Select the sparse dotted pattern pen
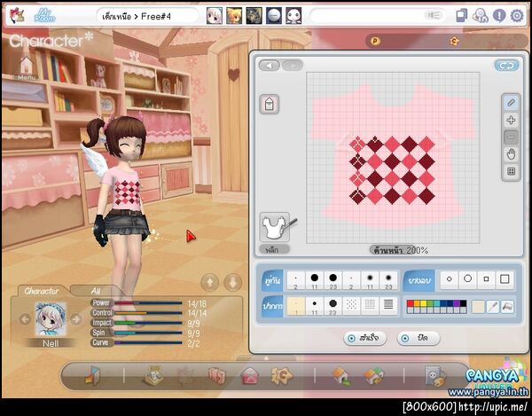The image size is (532, 416). click(351, 306)
